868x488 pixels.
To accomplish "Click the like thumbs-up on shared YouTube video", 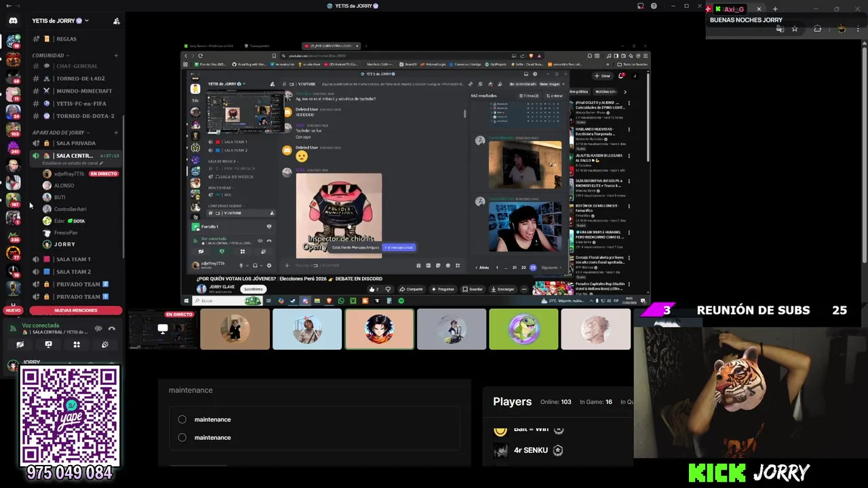I will point(374,289).
